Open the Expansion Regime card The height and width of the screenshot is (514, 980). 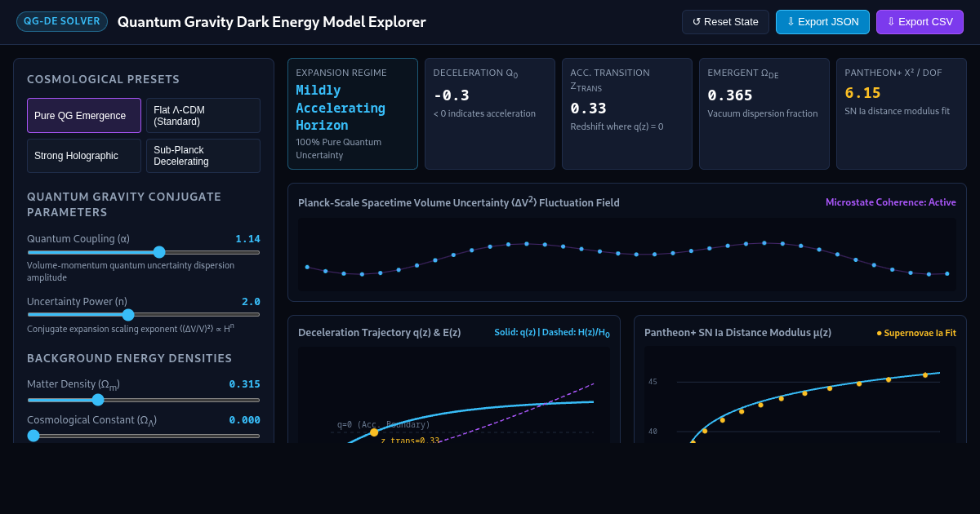pyautogui.click(x=353, y=113)
